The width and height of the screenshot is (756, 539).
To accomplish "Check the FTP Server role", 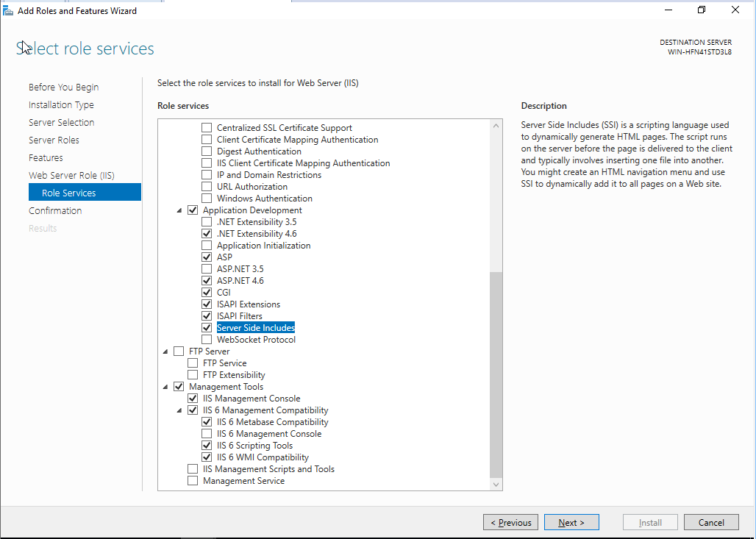I will tap(179, 351).
